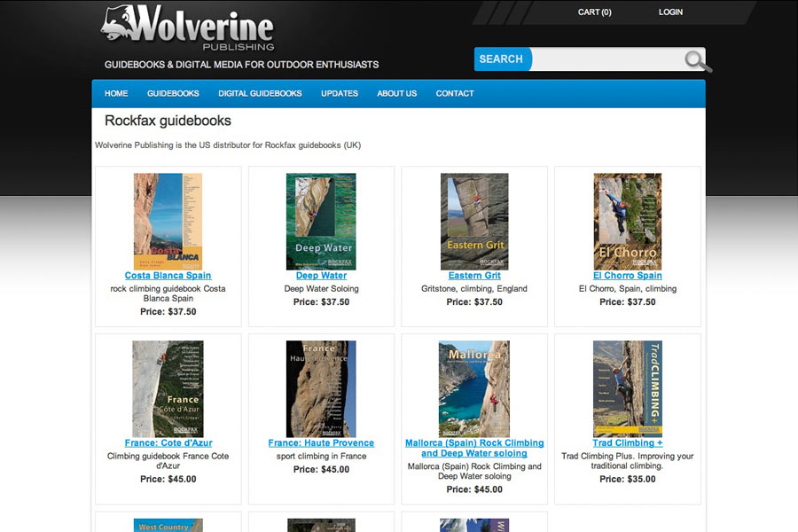
Task: Open the Mallorca book cover
Action: [474, 389]
